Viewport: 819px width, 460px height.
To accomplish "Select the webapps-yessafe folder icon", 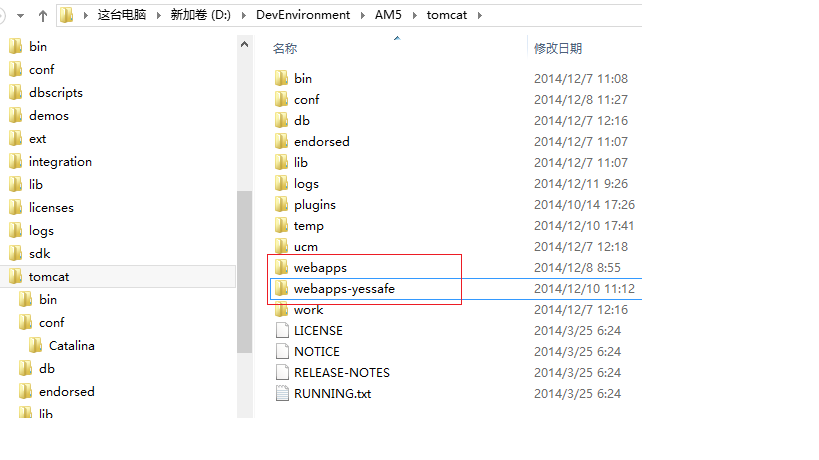I will tap(282, 289).
